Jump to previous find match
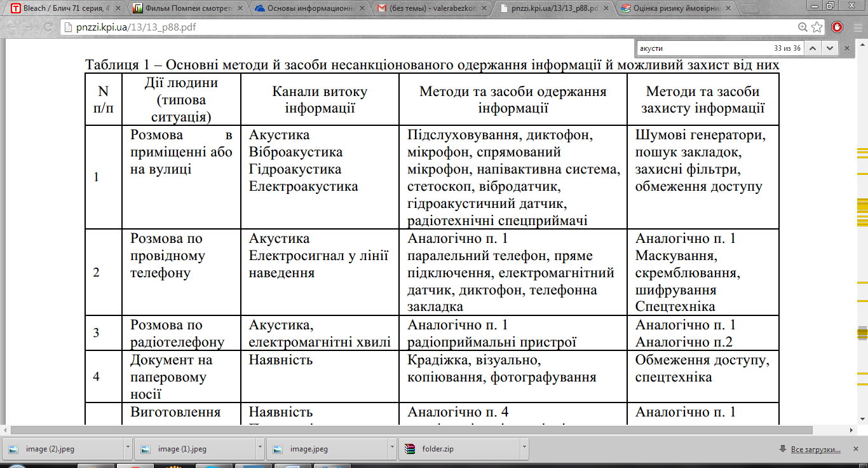868x468 pixels. [x=814, y=48]
